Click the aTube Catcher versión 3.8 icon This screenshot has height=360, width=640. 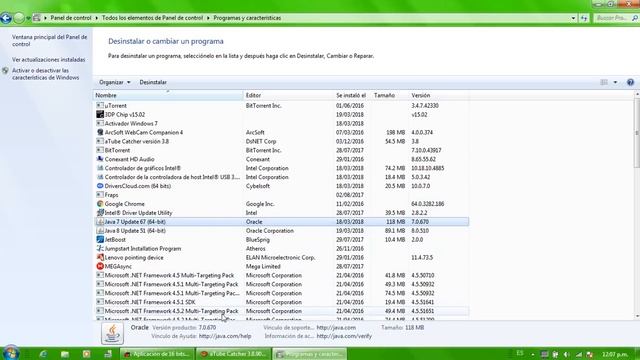(100, 141)
